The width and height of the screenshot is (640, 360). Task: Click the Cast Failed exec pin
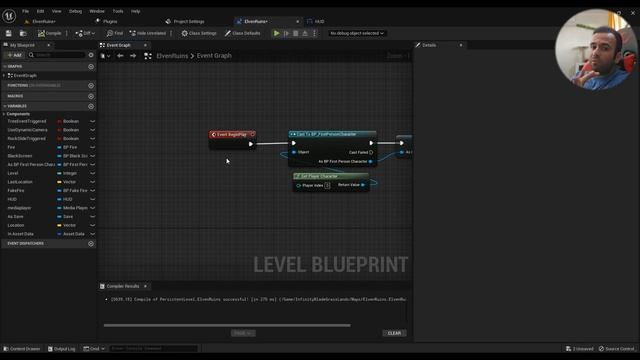tap(371, 152)
